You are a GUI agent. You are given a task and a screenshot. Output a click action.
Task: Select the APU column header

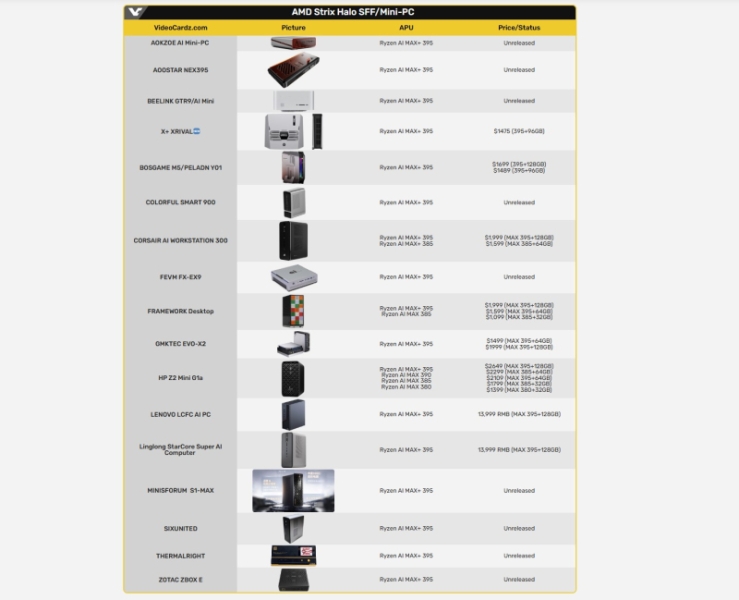point(406,28)
